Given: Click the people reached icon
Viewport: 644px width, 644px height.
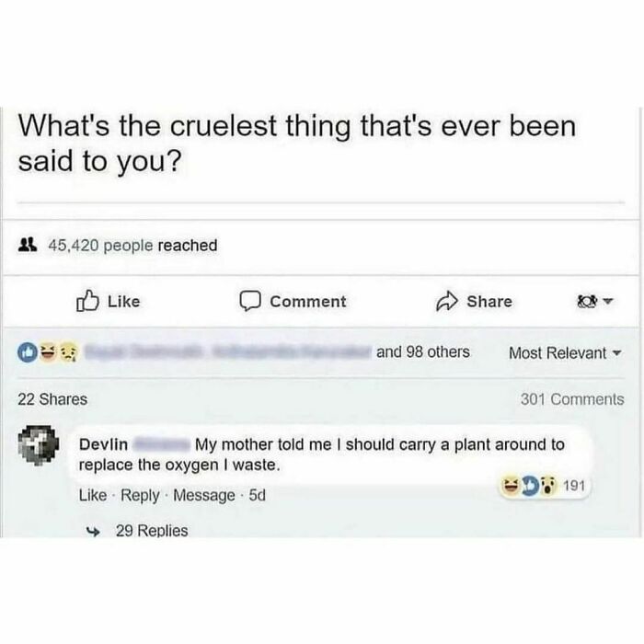Looking at the screenshot, I should click(27, 246).
